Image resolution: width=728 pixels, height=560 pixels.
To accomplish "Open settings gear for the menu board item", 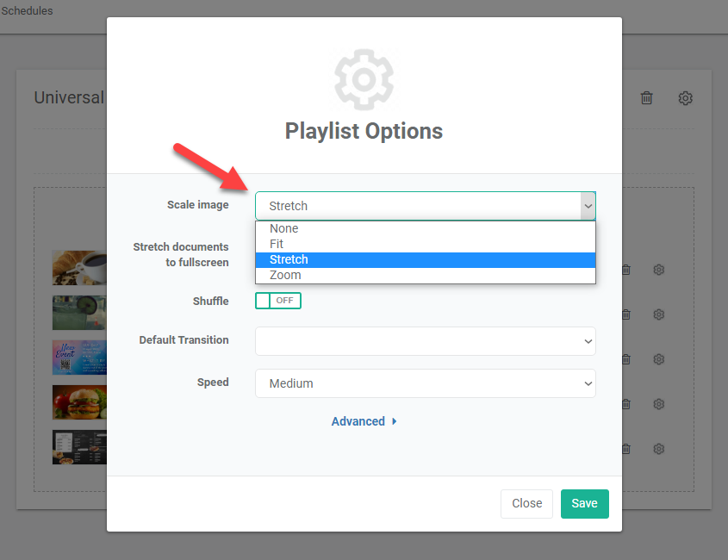I will tap(658, 449).
